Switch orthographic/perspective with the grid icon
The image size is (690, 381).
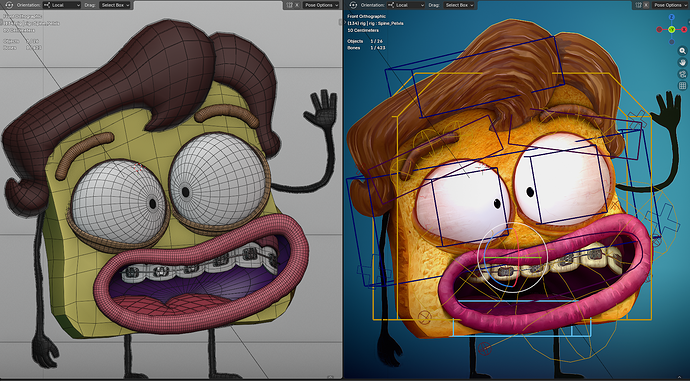(x=683, y=85)
